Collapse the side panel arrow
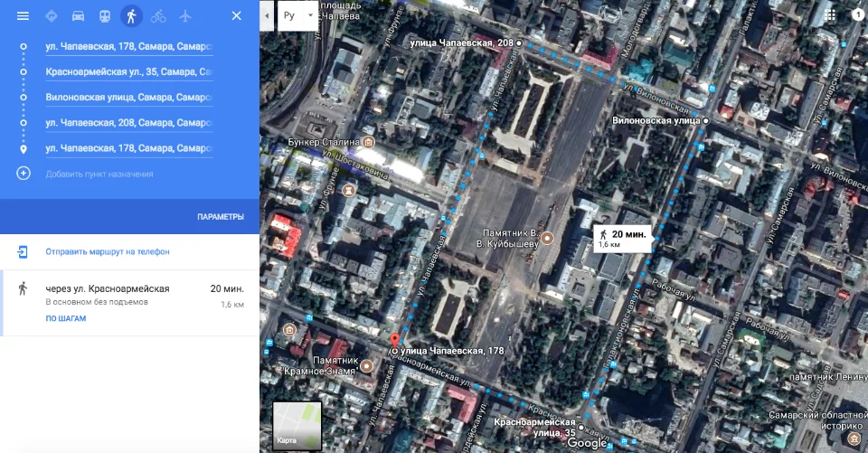This screenshot has height=453, width=868. [x=267, y=15]
